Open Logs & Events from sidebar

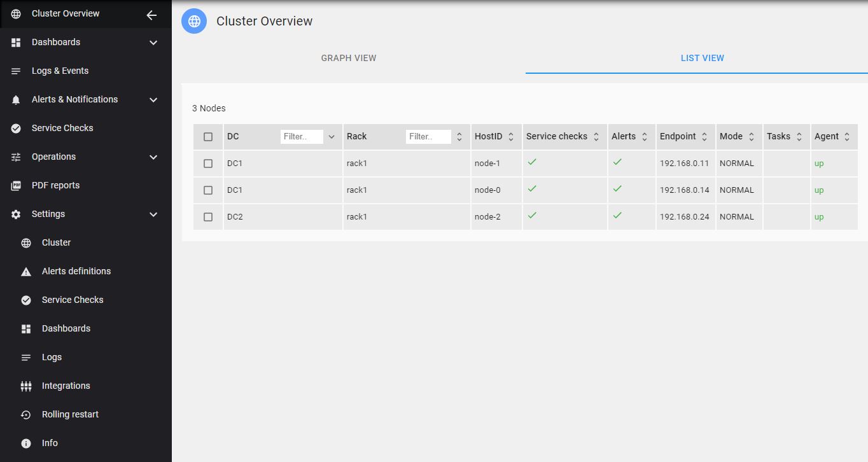tap(60, 71)
